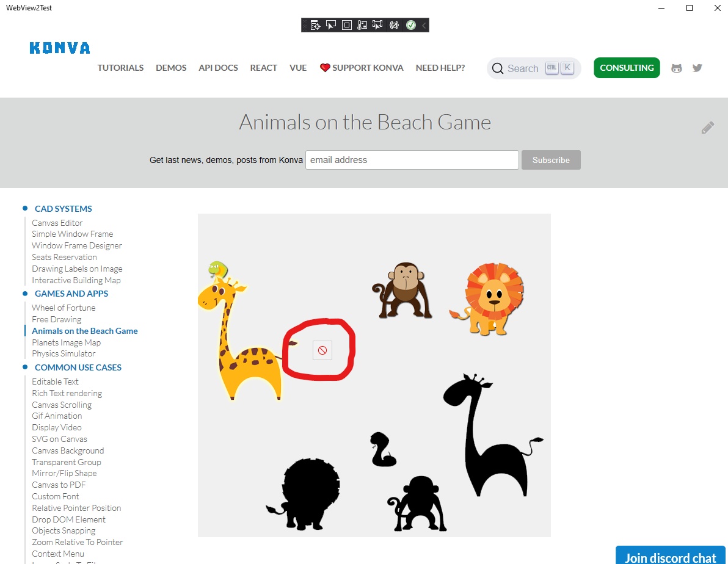Collapse the debug toolbar with chevron
The image size is (728, 564).
click(424, 25)
